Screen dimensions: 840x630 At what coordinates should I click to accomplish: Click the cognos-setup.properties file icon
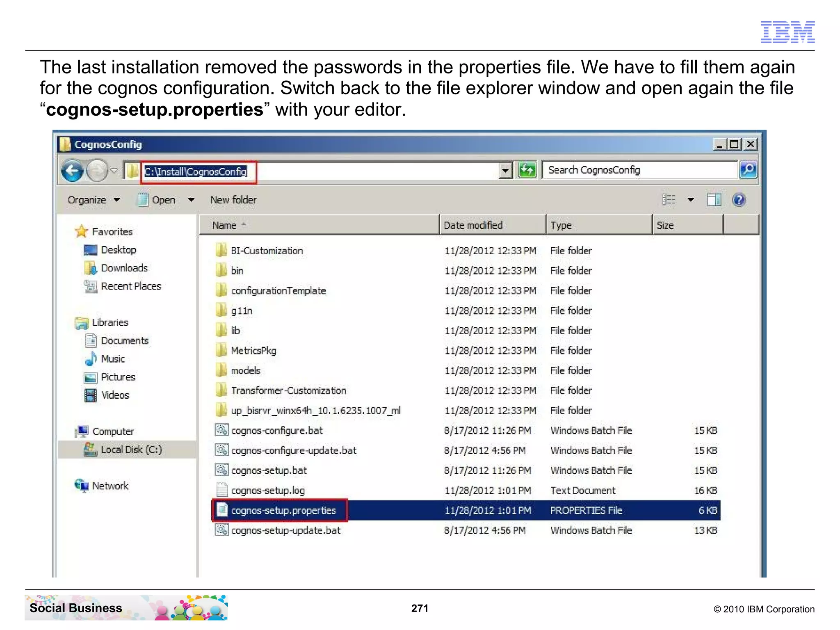pyautogui.click(x=222, y=510)
